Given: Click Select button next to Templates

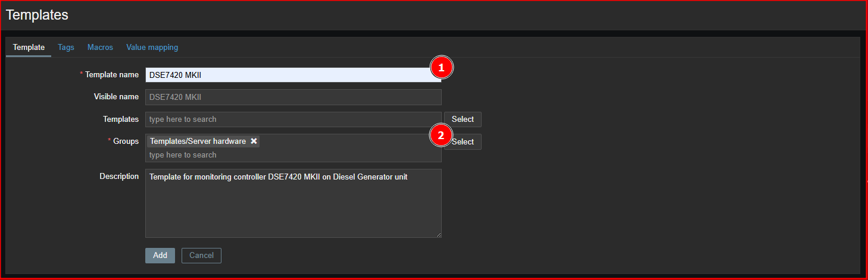Looking at the screenshot, I should pos(463,119).
